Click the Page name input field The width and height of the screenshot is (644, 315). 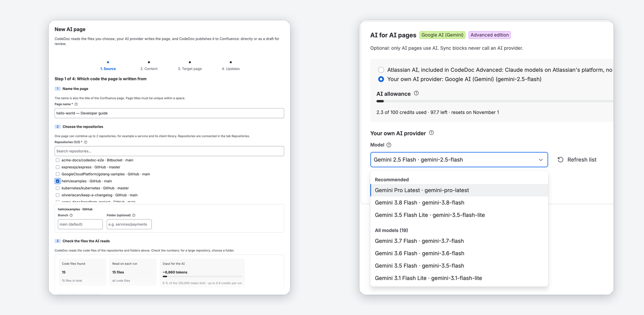point(169,113)
